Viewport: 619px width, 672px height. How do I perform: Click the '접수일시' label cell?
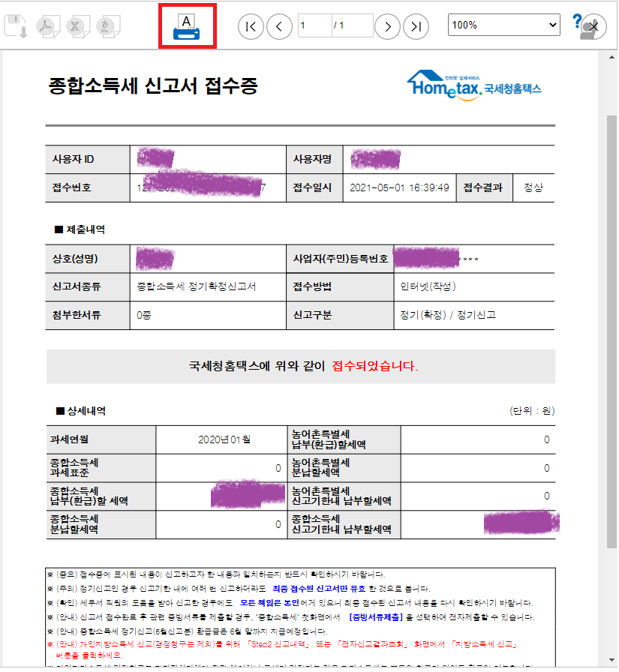tap(314, 187)
